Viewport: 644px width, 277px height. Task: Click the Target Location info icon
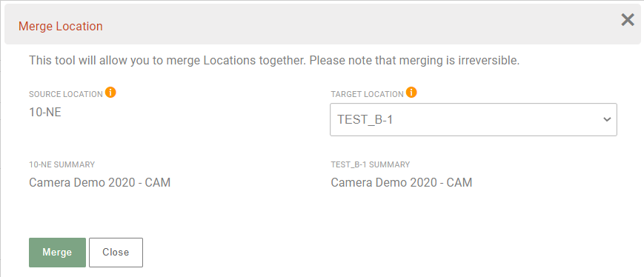411,93
